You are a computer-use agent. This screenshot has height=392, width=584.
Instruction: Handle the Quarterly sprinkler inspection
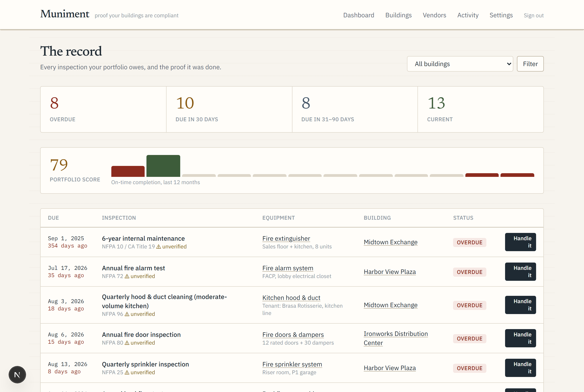520,368
